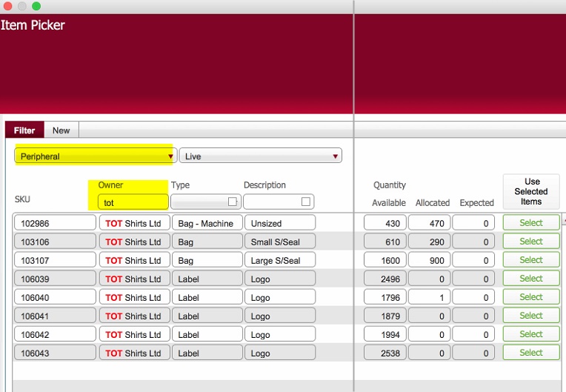Open the Type filter dropdown

pos(200,202)
